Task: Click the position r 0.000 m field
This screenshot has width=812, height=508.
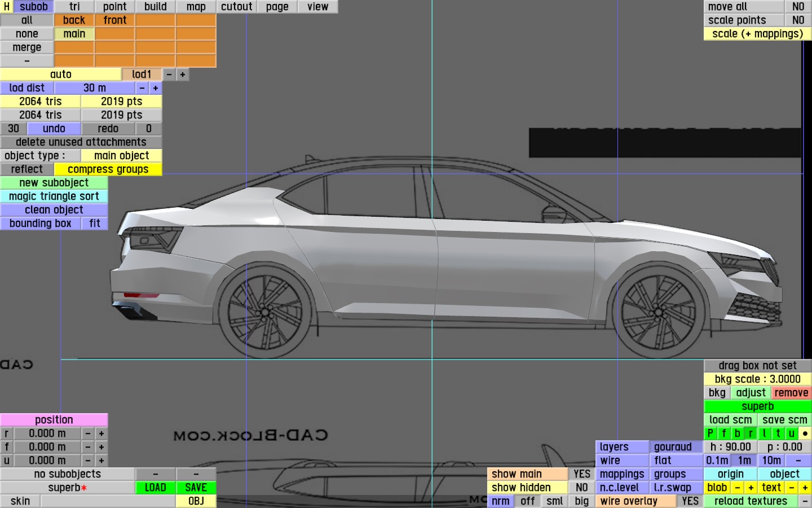Action: [47, 433]
